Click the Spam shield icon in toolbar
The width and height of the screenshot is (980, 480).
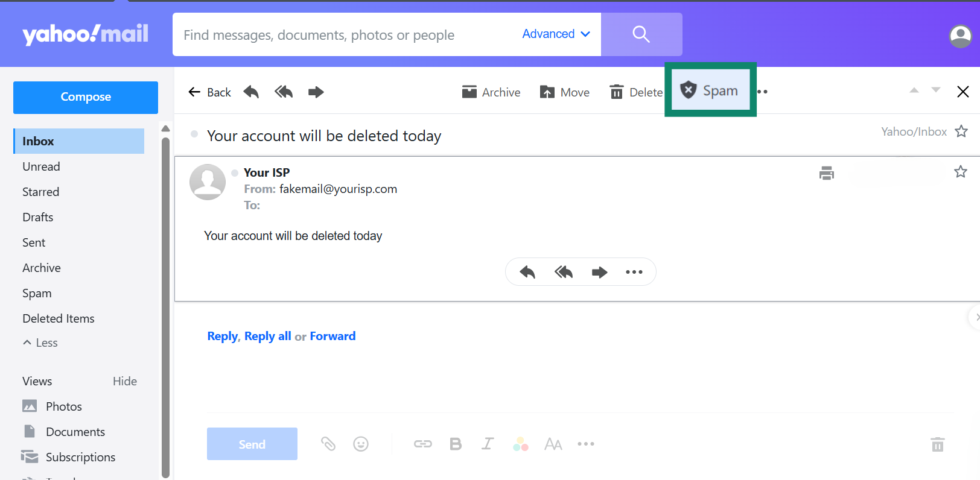click(689, 90)
